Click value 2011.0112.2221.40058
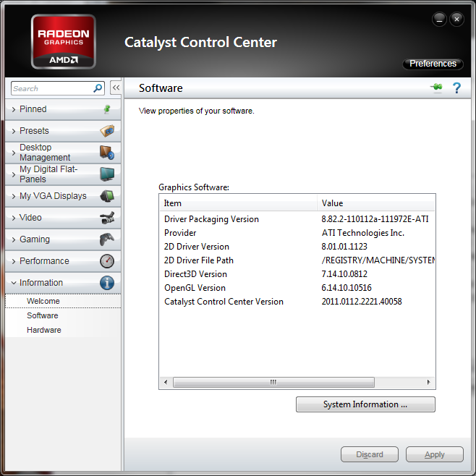Viewport: 476px width, 476px height. pos(362,302)
